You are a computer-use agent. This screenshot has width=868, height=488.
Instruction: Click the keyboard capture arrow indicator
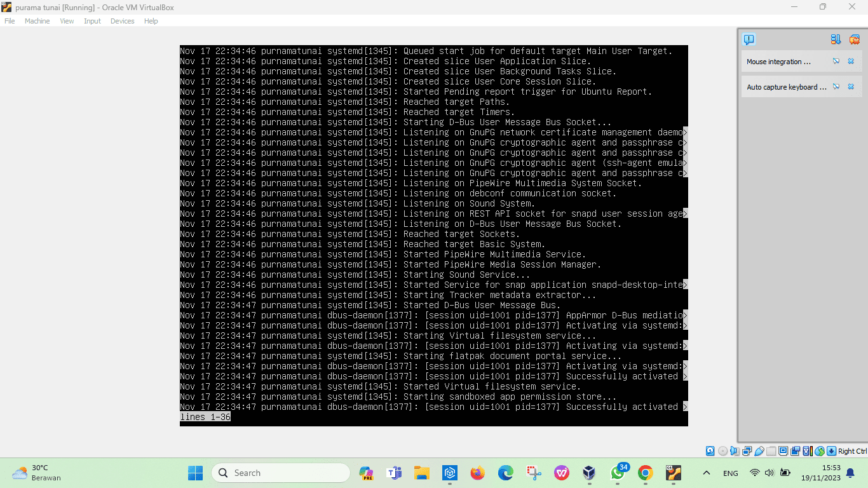pyautogui.click(x=831, y=451)
